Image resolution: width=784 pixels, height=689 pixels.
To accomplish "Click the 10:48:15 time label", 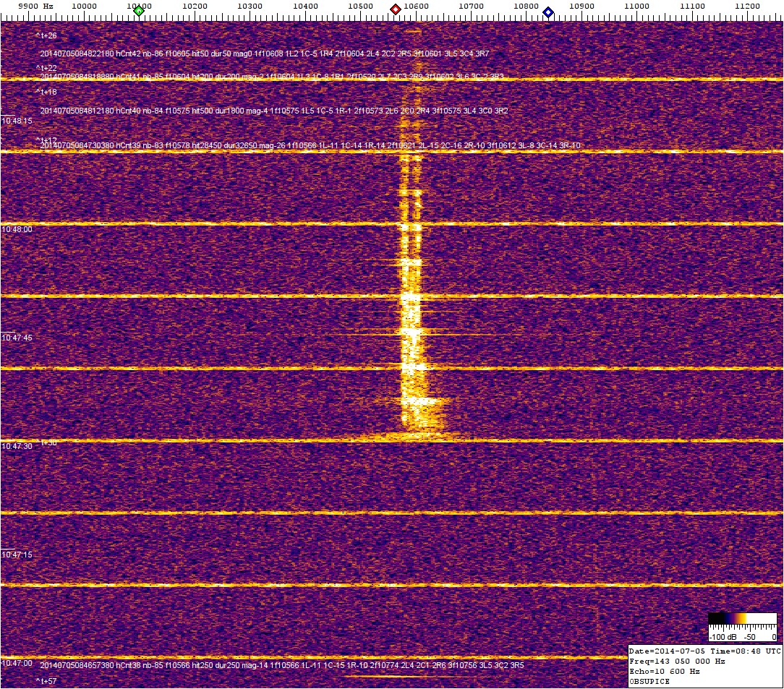I will (17, 121).
